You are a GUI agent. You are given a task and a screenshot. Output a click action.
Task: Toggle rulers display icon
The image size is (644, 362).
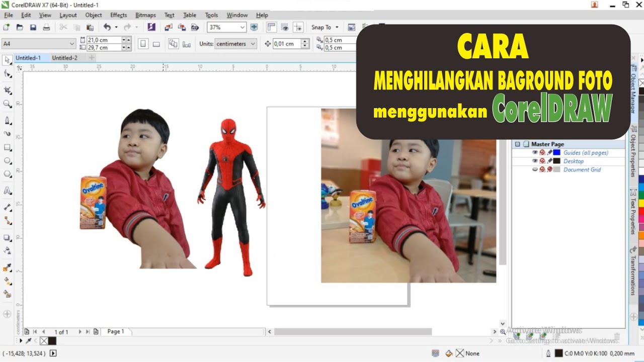[x=272, y=27]
